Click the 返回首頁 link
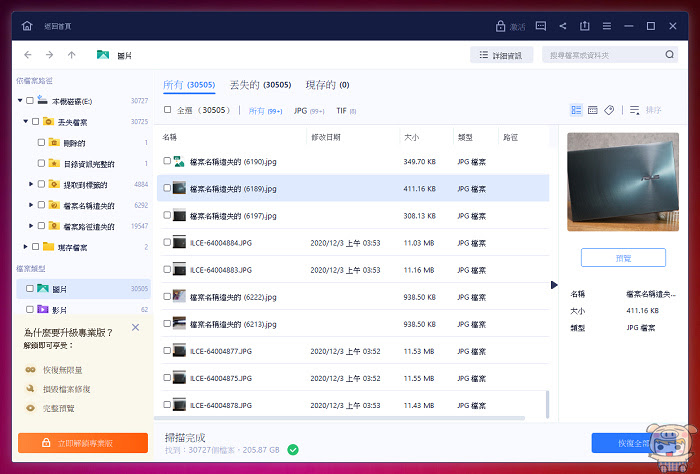The height and width of the screenshot is (474, 700). [x=58, y=26]
